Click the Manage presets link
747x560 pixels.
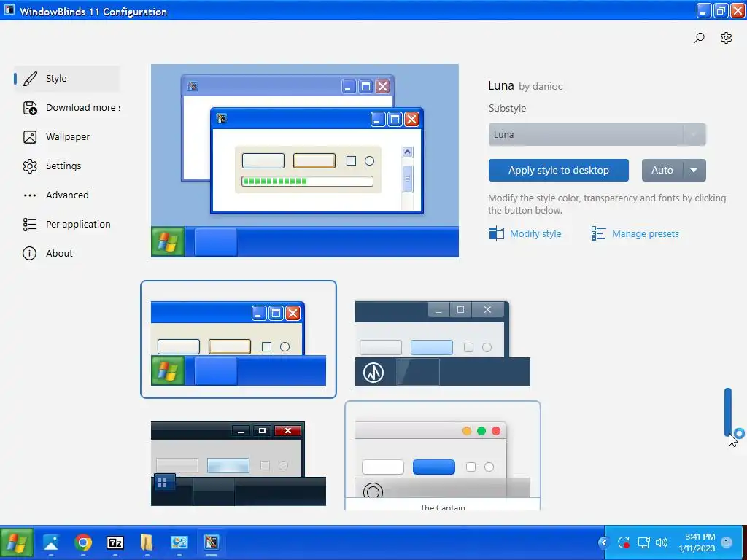(645, 234)
